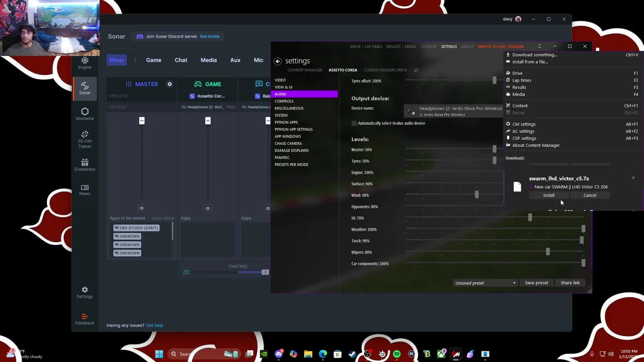Go back with settings back arrow

pyautogui.click(x=278, y=61)
